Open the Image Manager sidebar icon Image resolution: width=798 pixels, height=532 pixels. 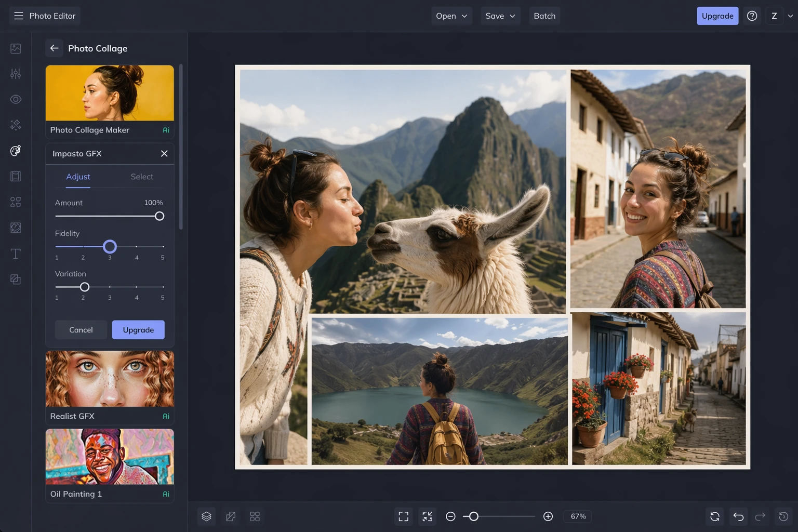(x=16, y=48)
